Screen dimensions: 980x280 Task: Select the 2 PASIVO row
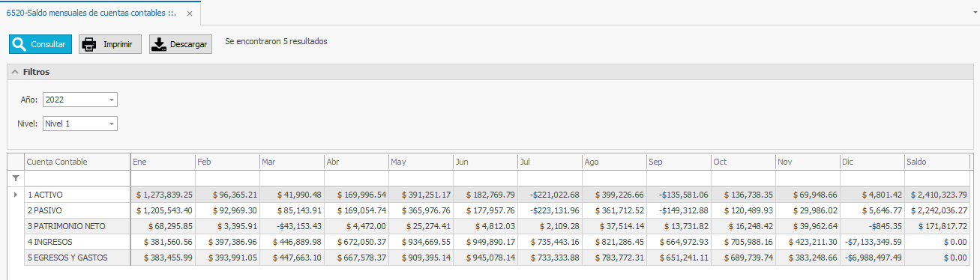pyautogui.click(x=488, y=210)
